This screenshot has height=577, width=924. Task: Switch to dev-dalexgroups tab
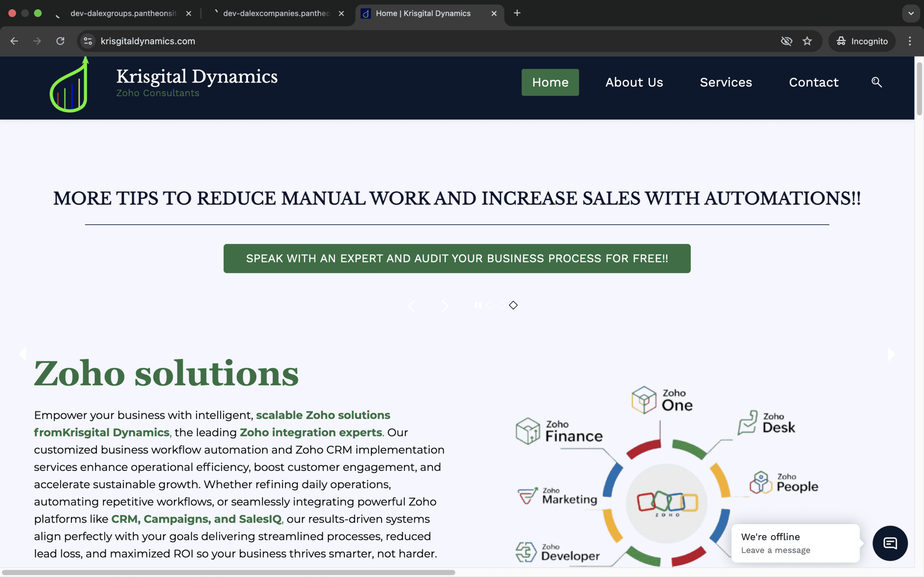[123, 13]
